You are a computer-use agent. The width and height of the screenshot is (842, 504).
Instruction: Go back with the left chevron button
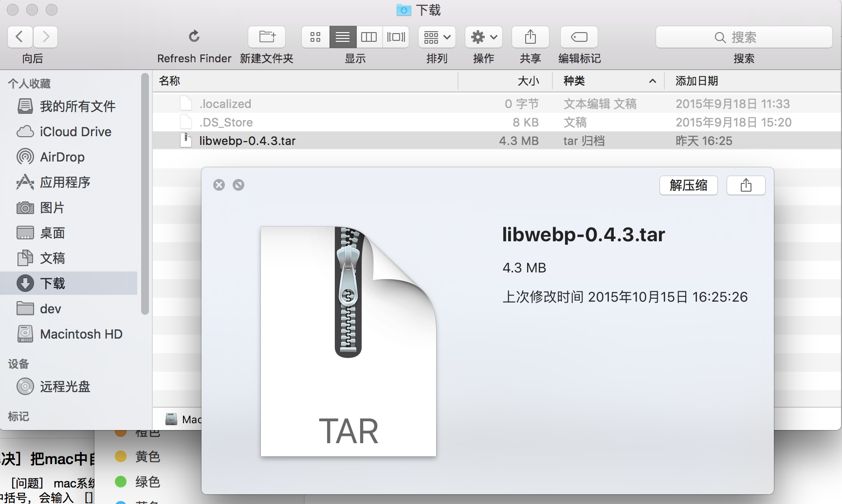(x=20, y=37)
